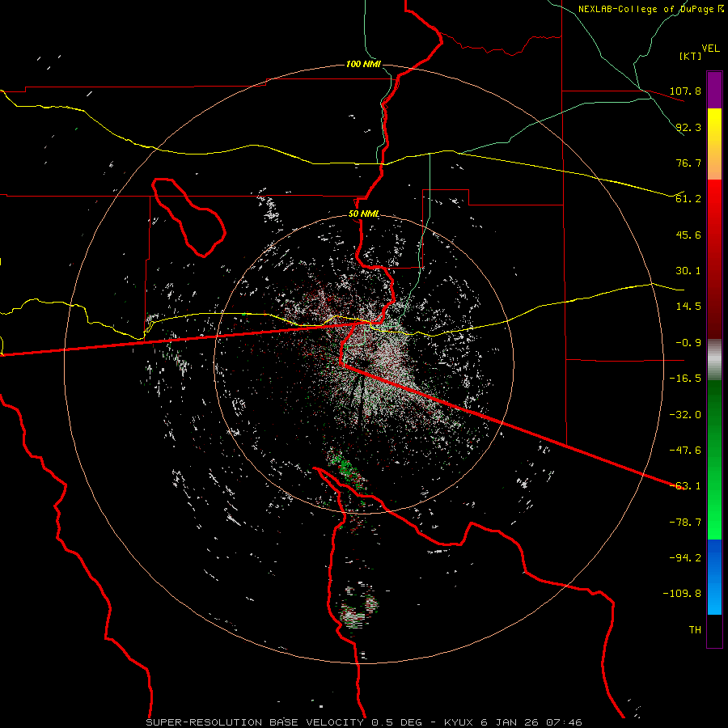Viewport: 728px width, 728px height.
Task: Click the TH label on the legend
Action: point(695,630)
